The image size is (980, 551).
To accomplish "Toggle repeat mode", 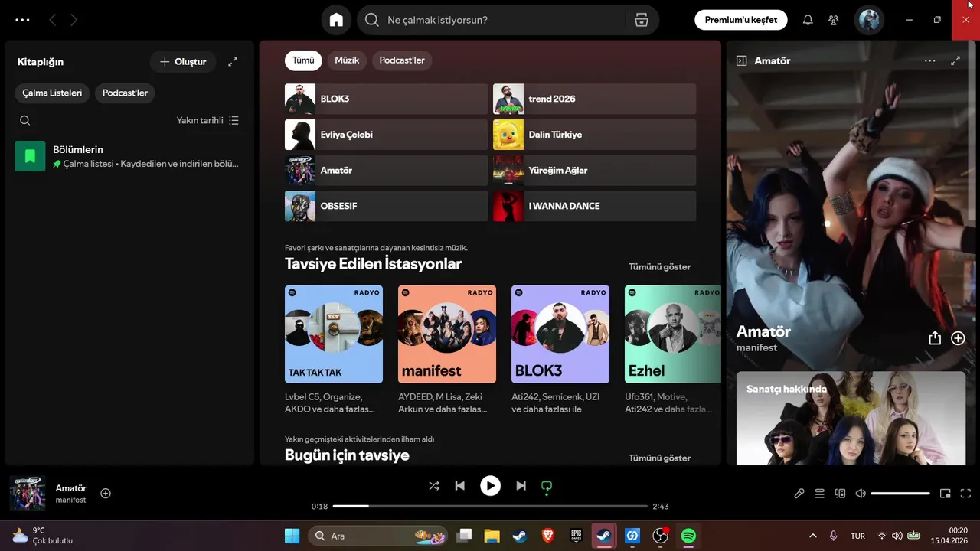I will tap(547, 486).
